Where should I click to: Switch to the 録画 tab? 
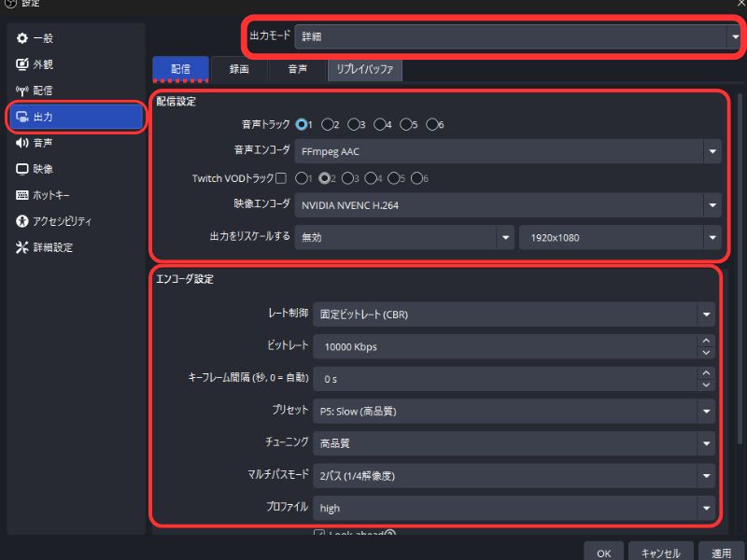point(239,69)
